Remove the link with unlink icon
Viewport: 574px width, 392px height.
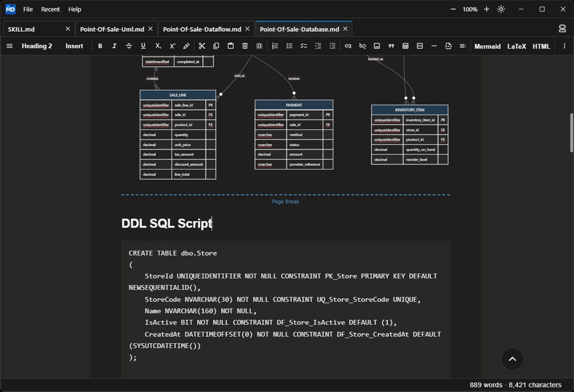[362, 46]
